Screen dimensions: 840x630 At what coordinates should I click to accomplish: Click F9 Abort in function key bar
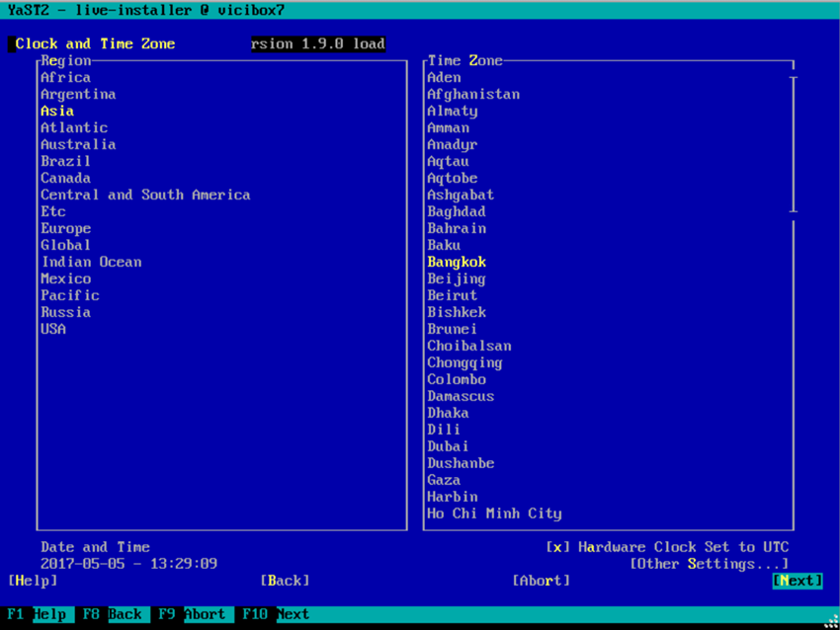pyautogui.click(x=191, y=614)
